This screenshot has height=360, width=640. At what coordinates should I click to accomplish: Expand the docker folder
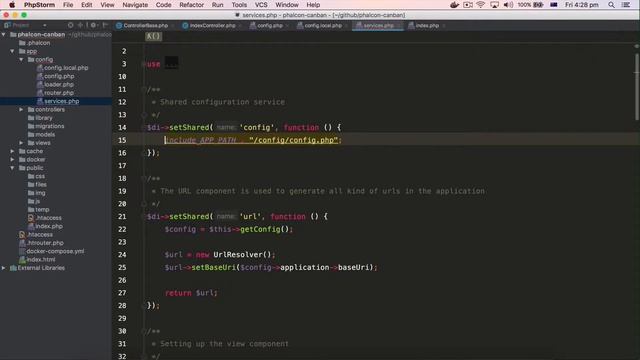[x=13, y=160]
